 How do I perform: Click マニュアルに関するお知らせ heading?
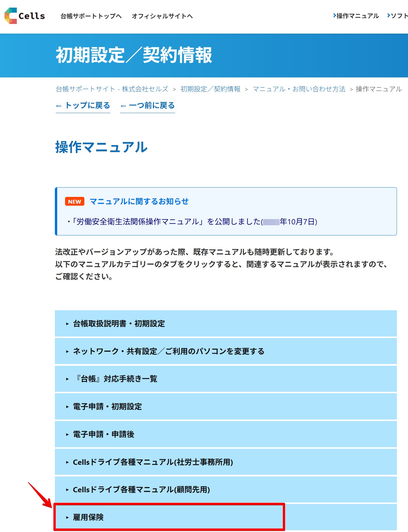tap(139, 201)
